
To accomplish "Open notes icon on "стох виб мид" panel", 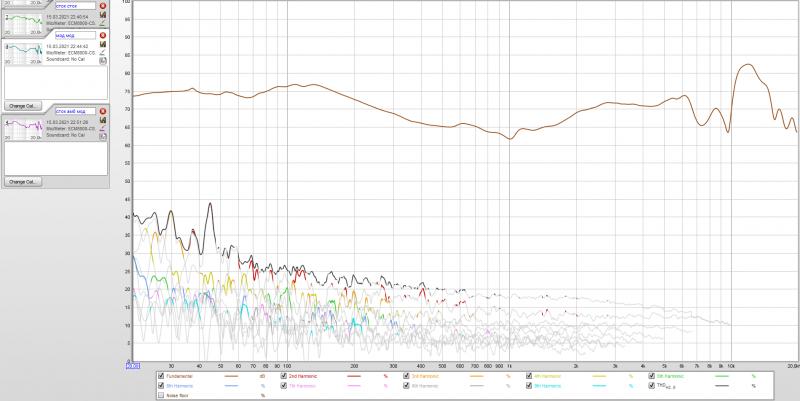I will coord(102,137).
